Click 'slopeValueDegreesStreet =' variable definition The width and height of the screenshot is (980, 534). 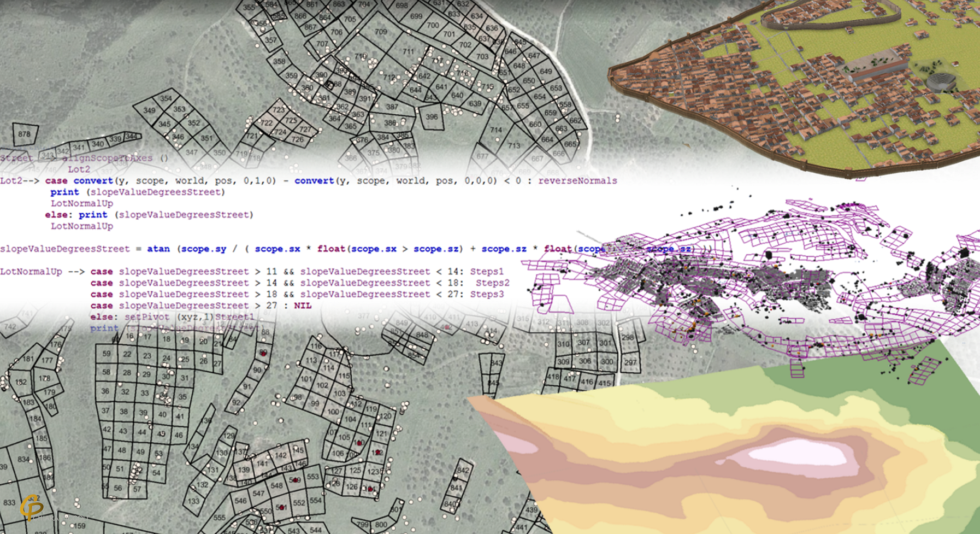(71, 249)
